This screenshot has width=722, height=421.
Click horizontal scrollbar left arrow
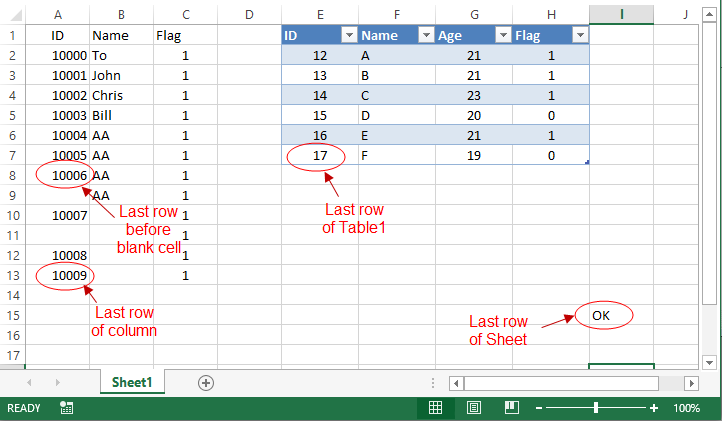point(456,383)
